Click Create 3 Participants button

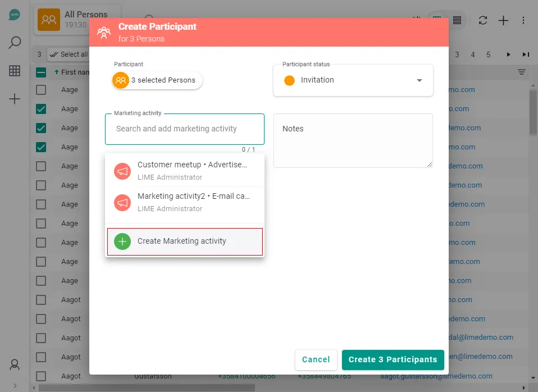pyautogui.click(x=393, y=359)
